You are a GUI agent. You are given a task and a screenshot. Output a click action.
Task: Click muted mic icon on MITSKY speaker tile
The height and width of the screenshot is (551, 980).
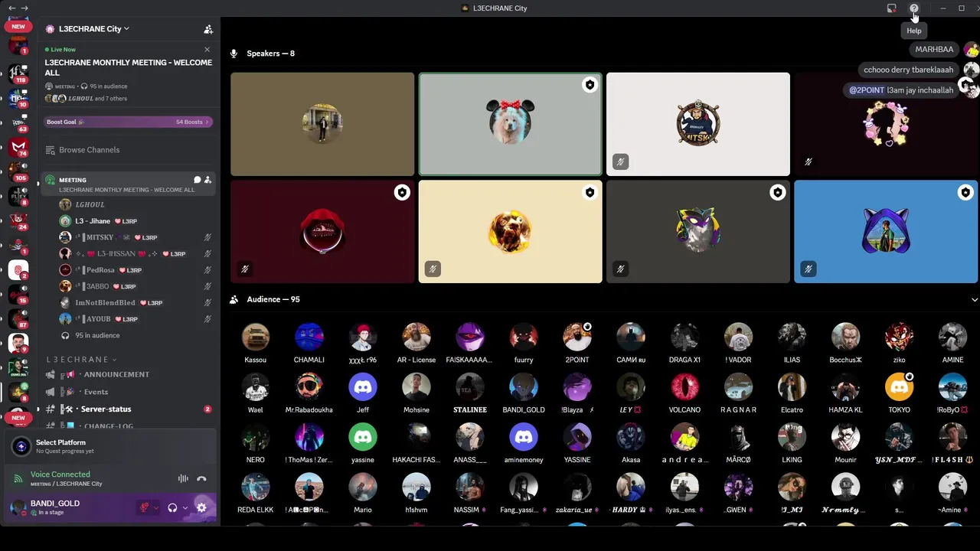click(x=620, y=161)
